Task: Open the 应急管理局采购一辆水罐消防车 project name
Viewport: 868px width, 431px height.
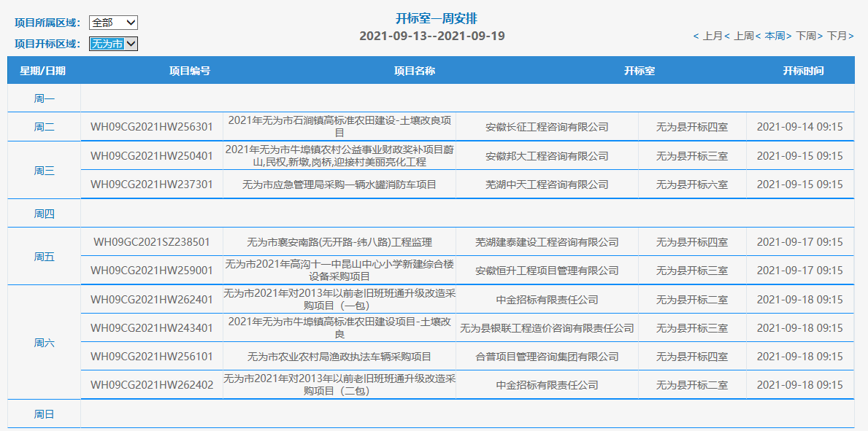Action: (339, 185)
